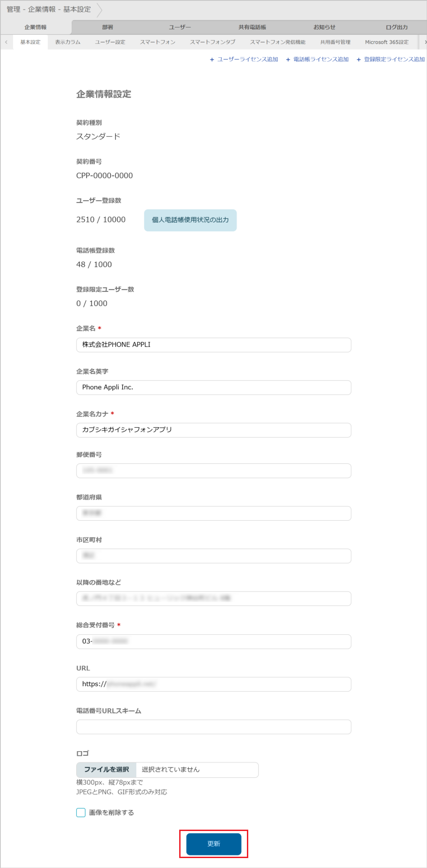Click the plus icon beside ユーザーライセンス追加

[x=211, y=59]
